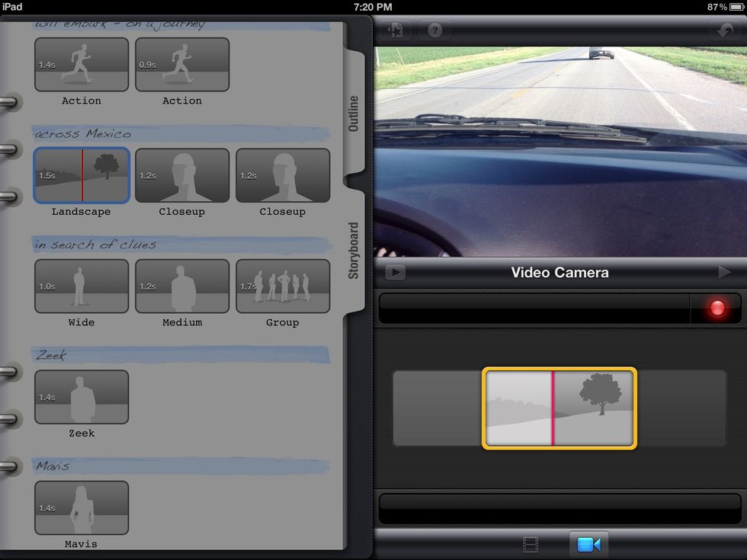This screenshot has height=560, width=747.
Task: Tap the yellow-outlined landscape clip preview
Action: [x=559, y=408]
